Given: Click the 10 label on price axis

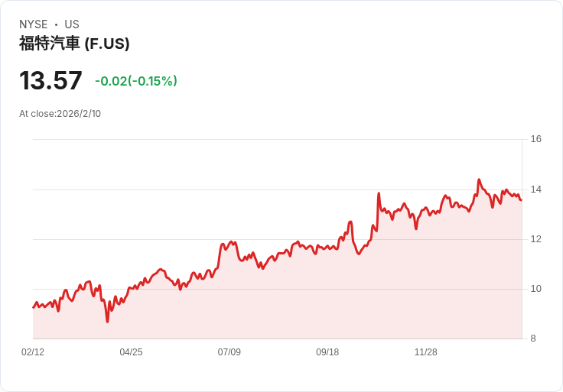Looking at the screenshot, I should [535, 289].
